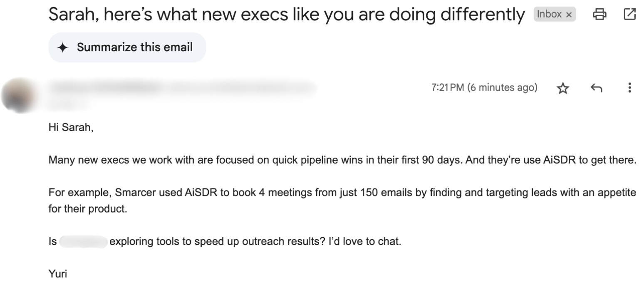Click the "Hi Sarah," greeting text
The height and width of the screenshot is (292, 644).
click(71, 128)
